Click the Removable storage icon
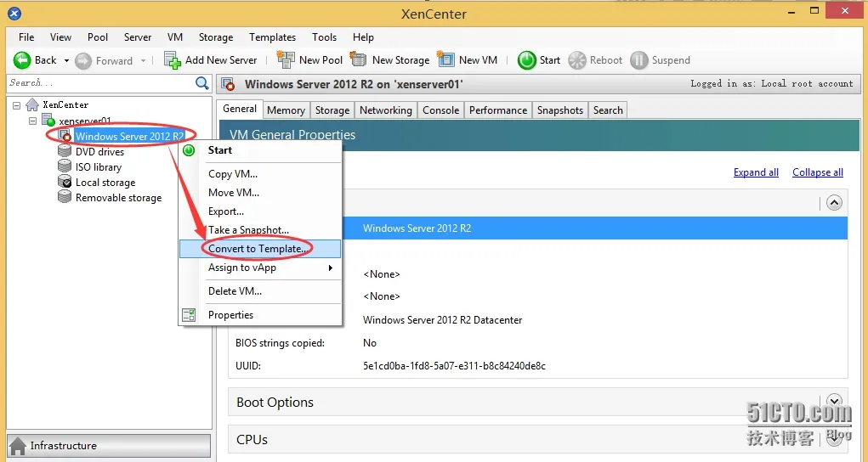This screenshot has width=868, height=462. [x=65, y=197]
